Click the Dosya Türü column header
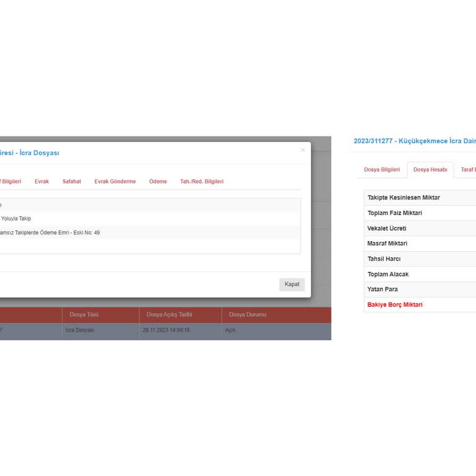476x476 pixels. click(101, 315)
